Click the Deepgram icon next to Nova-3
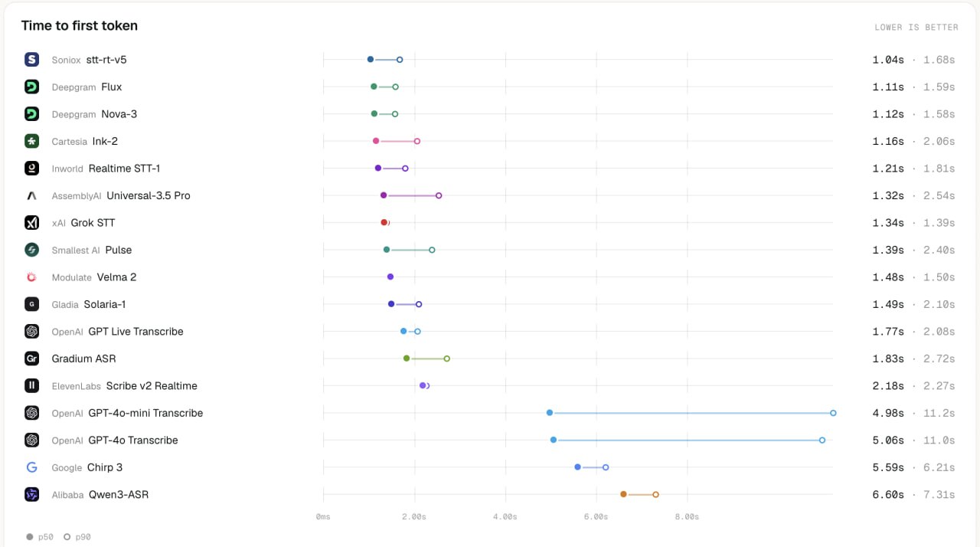This screenshot has width=980, height=547. point(31,114)
